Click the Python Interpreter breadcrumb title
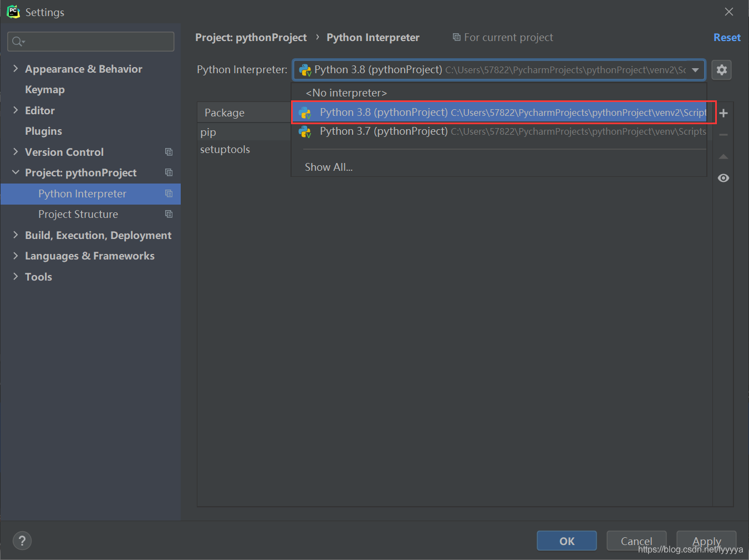The width and height of the screenshot is (749, 560). pyautogui.click(x=373, y=37)
